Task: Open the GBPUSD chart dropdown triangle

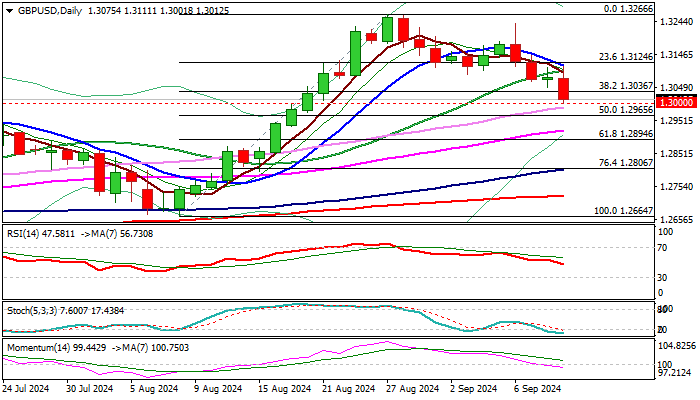Action: pos(9,11)
